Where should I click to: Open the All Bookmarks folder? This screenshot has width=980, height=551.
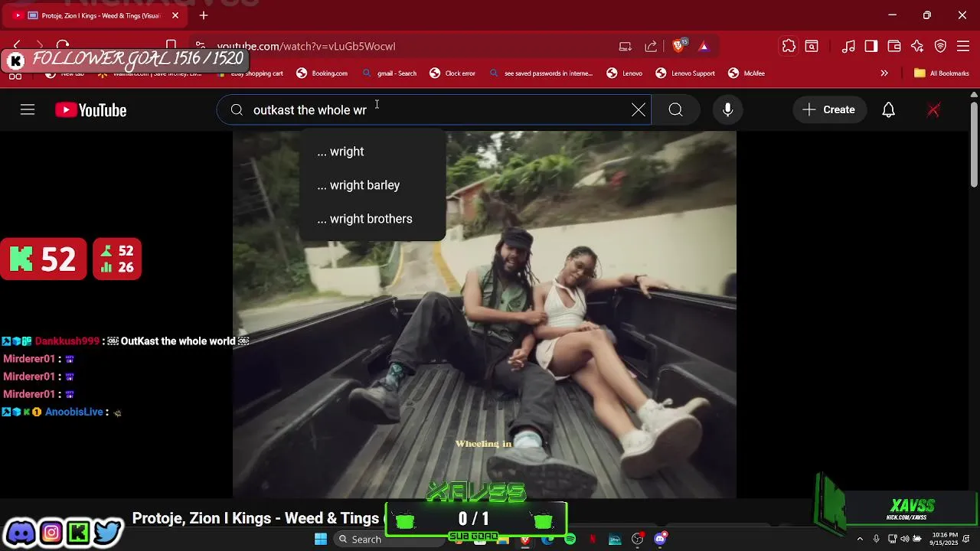(x=942, y=73)
